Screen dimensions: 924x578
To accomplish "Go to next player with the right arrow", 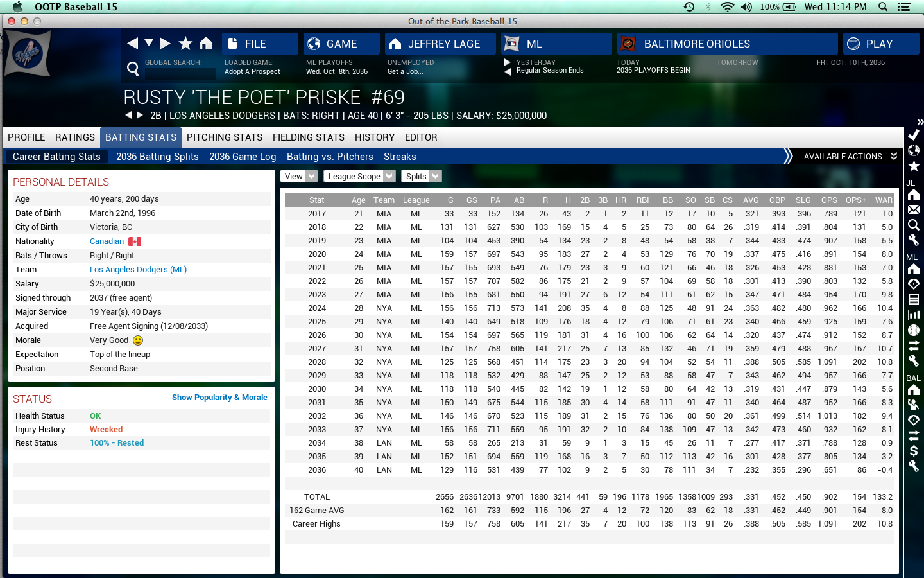I will (140, 115).
